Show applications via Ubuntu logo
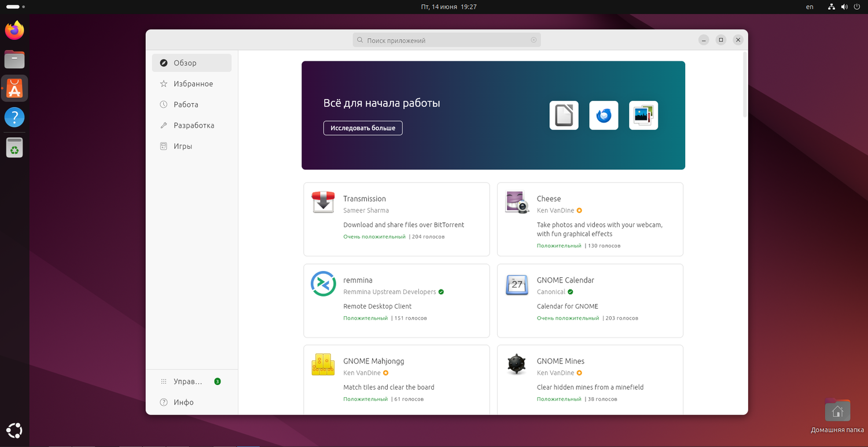 (x=14, y=431)
